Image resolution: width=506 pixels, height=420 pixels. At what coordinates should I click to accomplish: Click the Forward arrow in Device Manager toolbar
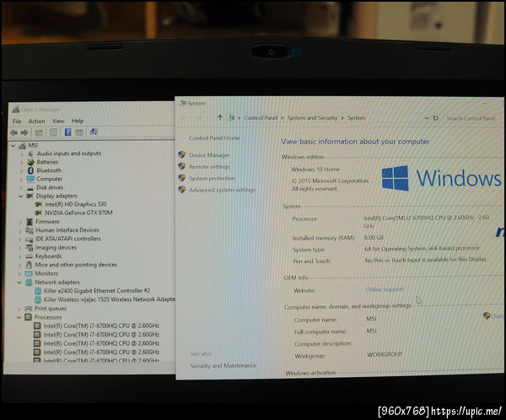(24, 132)
